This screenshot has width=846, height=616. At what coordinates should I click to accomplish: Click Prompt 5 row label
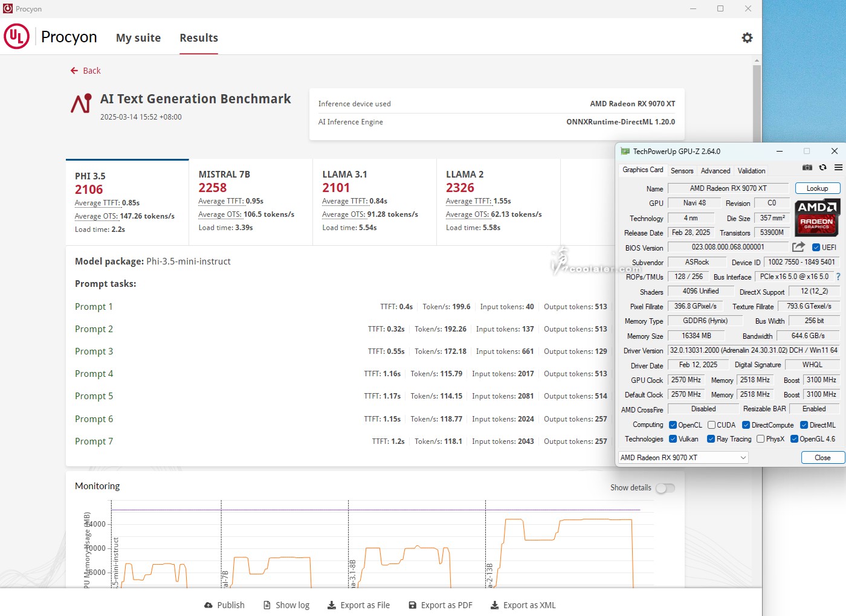tap(94, 396)
